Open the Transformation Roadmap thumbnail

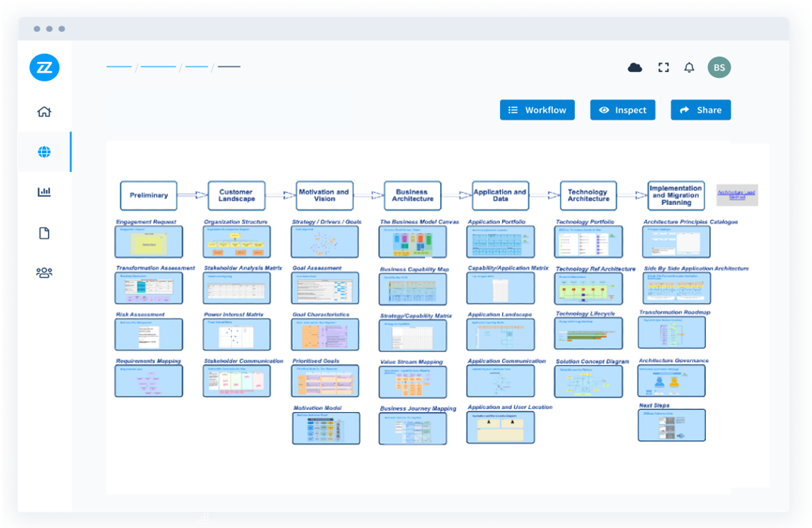672,332
